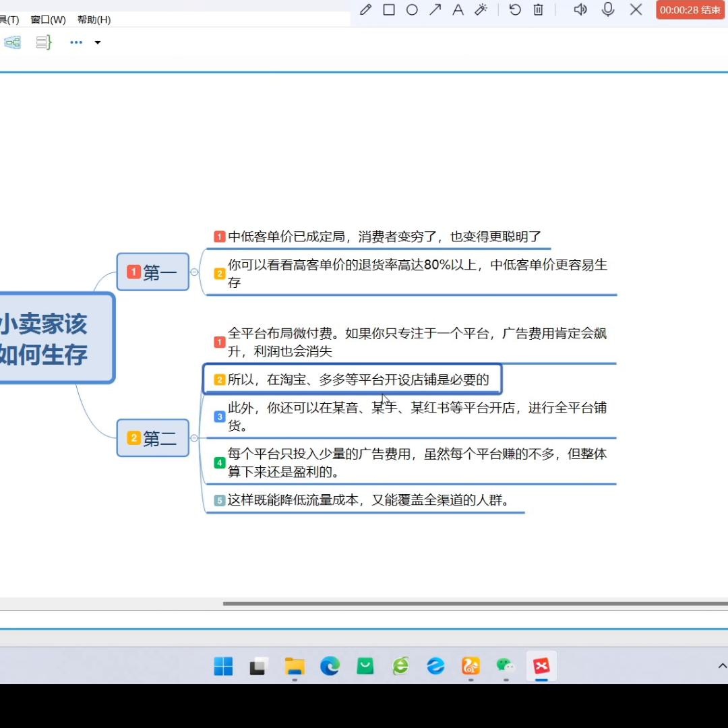Undo the last annotation
Screen dimensions: 728x728
tap(515, 9)
